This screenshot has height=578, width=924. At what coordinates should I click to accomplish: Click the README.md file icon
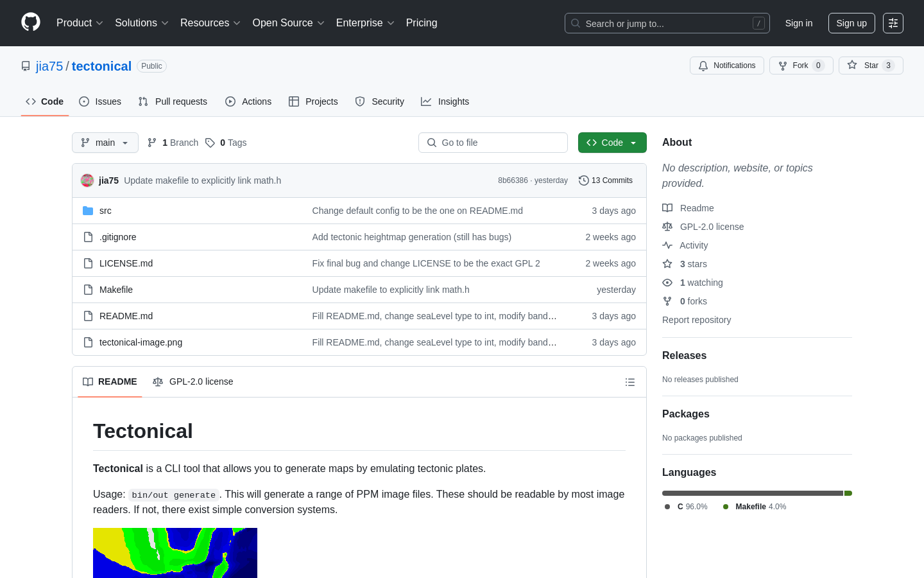point(88,316)
